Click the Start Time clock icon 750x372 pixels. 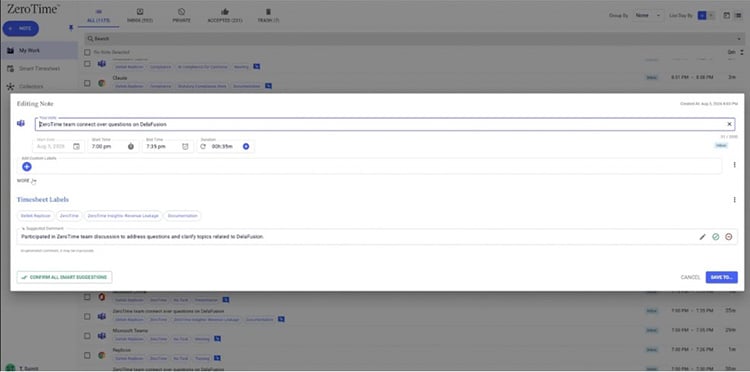tap(131, 146)
